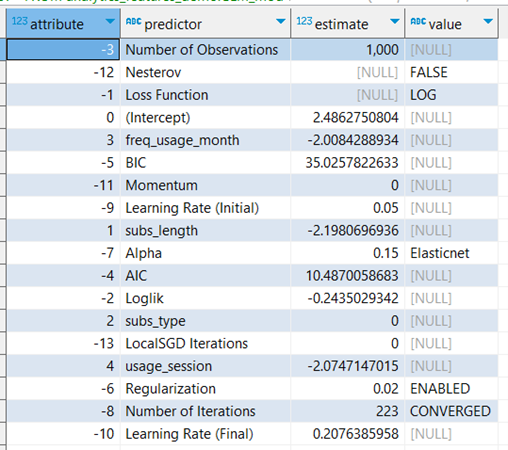Click row header of Number of Observations row
Screen dimensions: 508x450
pos(3,50)
